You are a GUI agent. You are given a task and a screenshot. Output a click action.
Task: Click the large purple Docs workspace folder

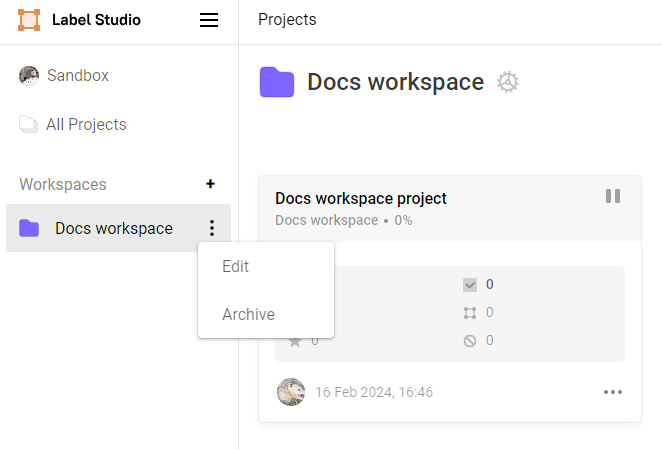[277, 82]
